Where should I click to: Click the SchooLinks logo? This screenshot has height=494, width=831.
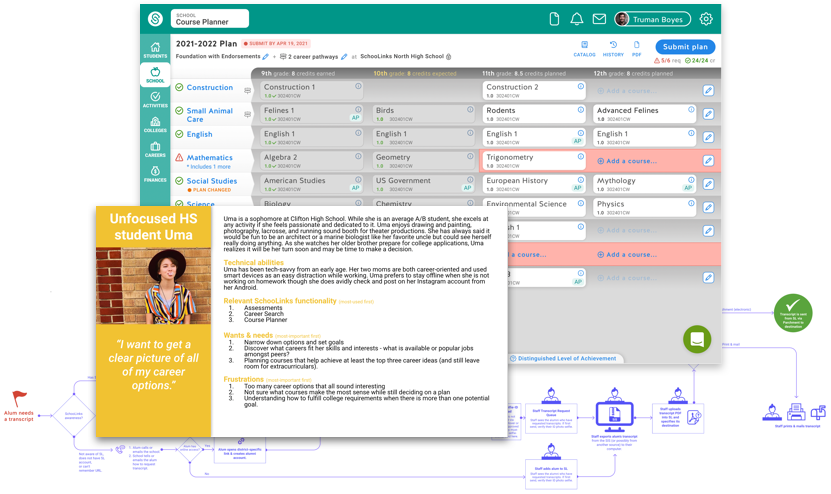(155, 19)
